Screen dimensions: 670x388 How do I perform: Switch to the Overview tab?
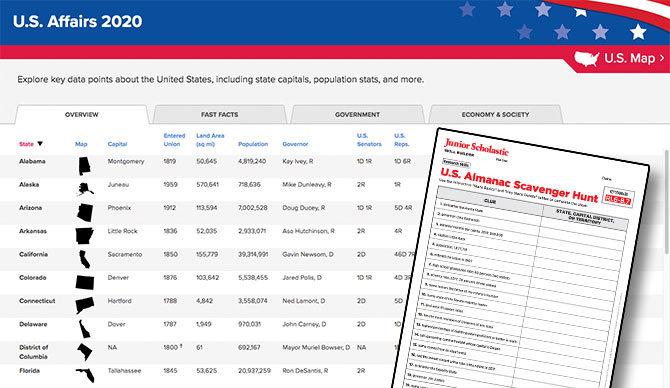pos(82,115)
